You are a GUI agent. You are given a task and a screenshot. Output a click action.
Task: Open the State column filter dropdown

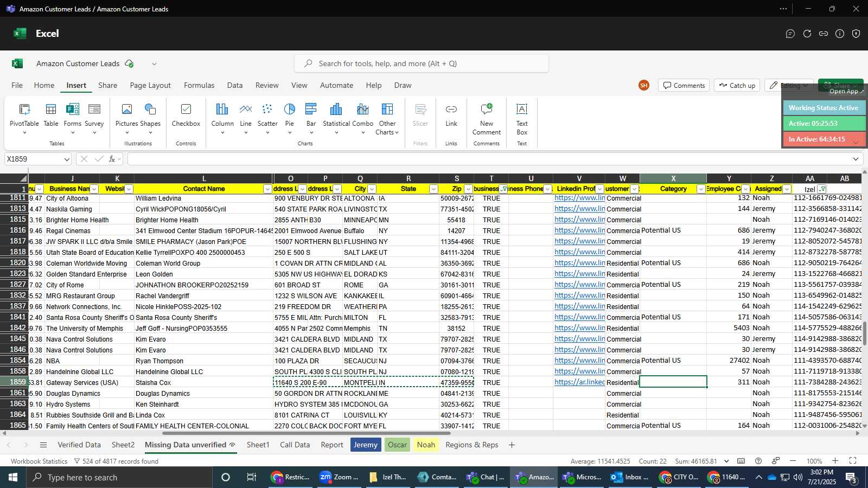pyautogui.click(x=433, y=189)
